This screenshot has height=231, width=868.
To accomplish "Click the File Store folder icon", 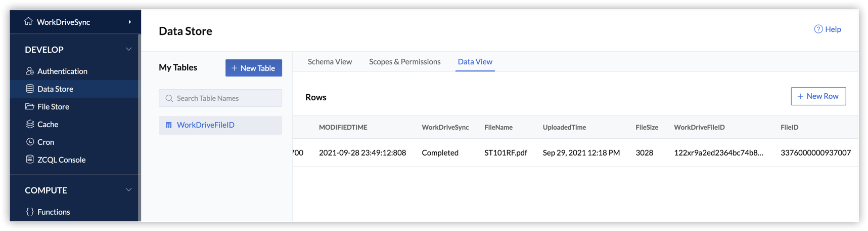I will pos(30,106).
